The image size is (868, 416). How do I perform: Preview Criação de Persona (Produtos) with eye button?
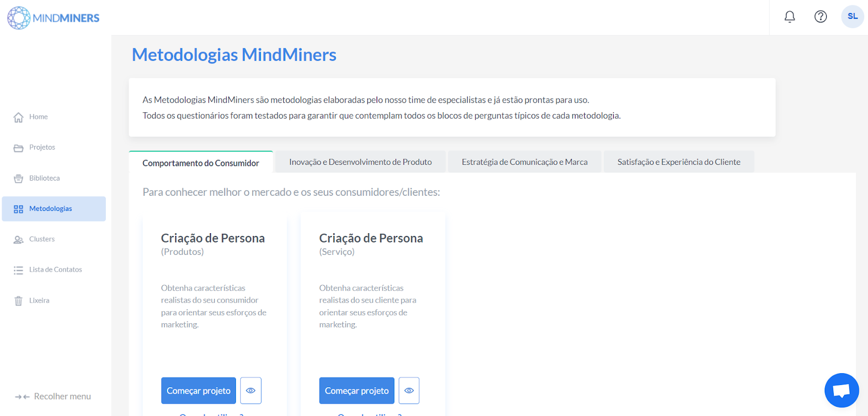(x=251, y=391)
